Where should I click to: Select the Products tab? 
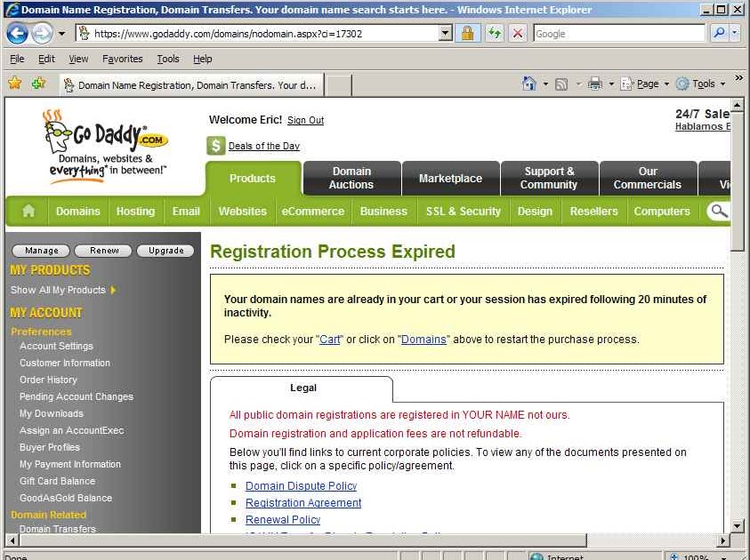coord(253,179)
